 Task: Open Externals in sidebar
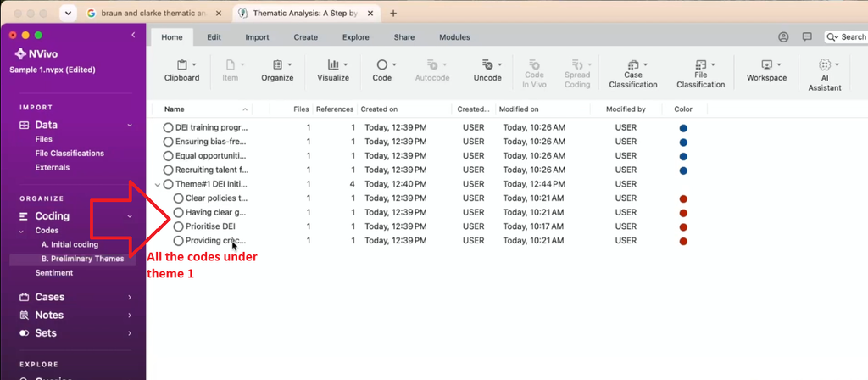point(53,167)
